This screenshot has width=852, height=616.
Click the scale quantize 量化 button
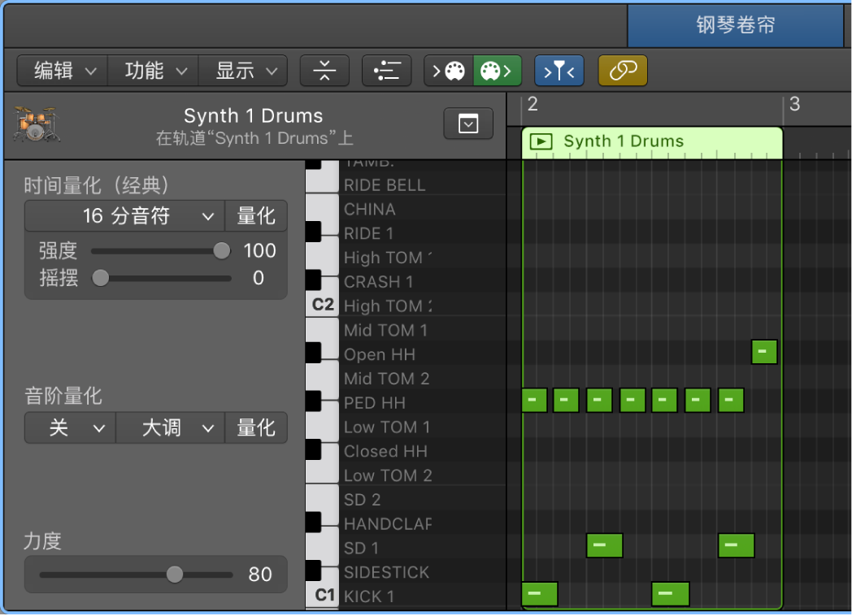[x=256, y=428]
